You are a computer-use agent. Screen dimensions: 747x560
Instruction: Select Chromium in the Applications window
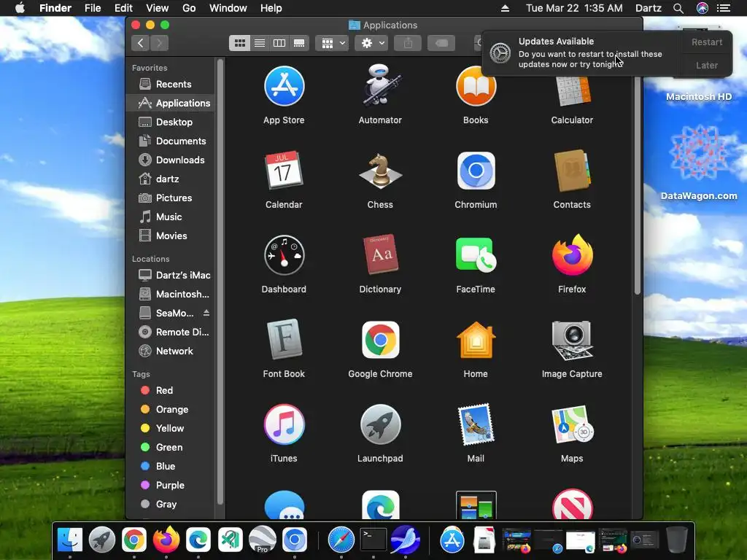coord(476,171)
